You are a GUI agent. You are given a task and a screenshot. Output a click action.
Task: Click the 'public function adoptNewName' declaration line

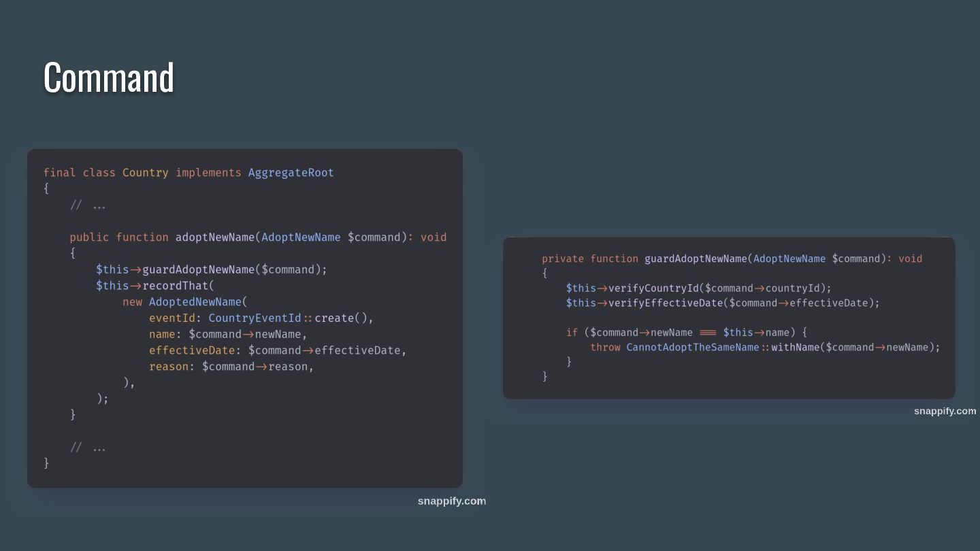pos(258,237)
